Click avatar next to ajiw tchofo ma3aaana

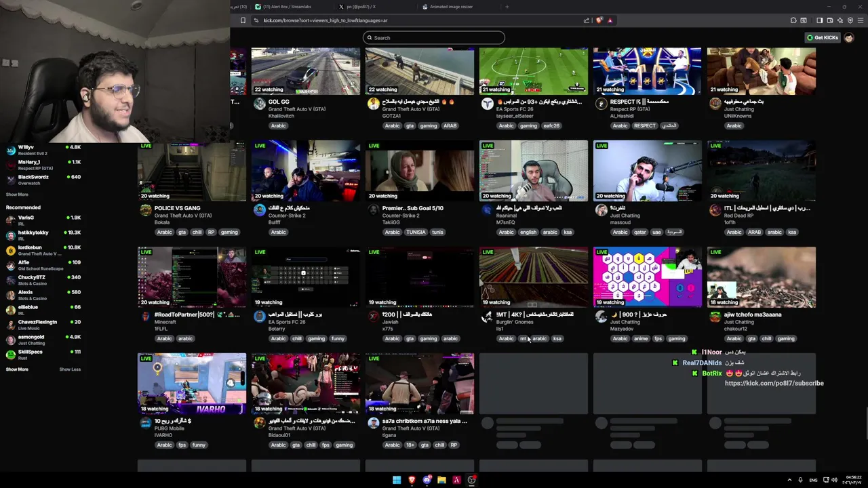715,317
